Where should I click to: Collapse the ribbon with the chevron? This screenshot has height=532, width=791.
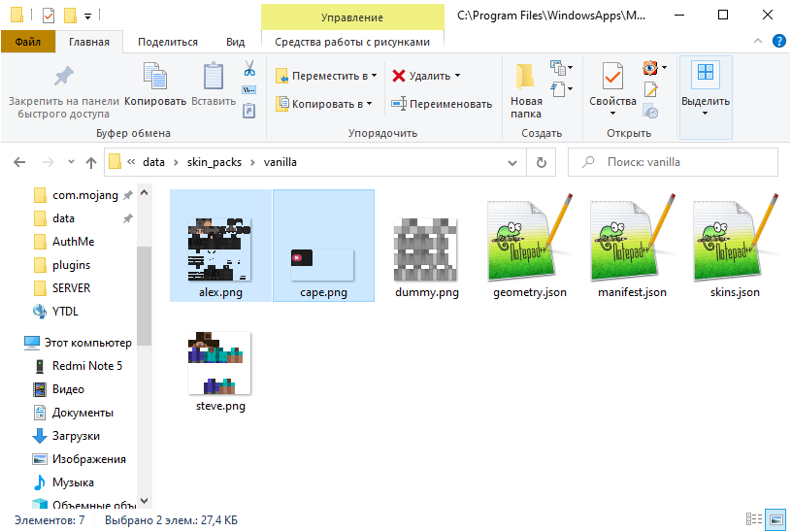pos(758,42)
